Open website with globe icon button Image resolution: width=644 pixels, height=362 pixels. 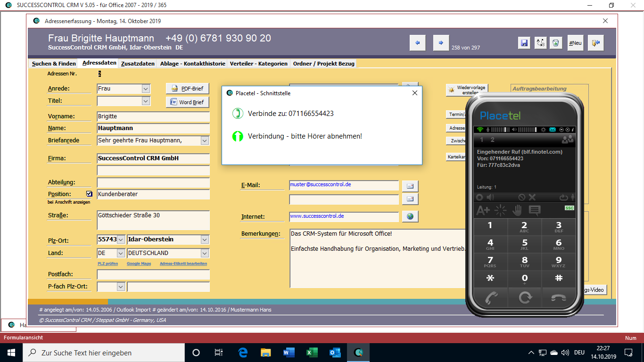(410, 216)
